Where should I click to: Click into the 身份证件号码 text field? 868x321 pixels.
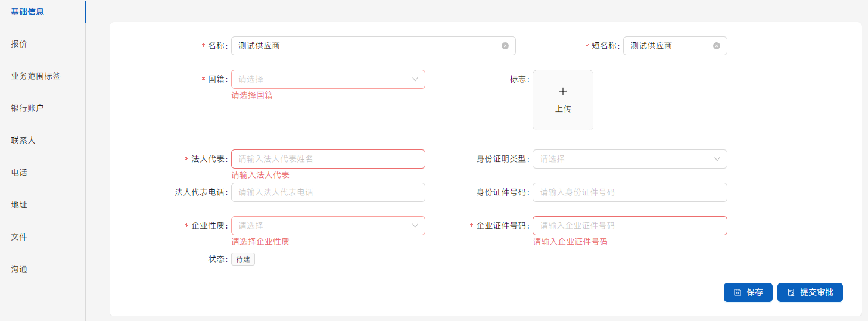tap(629, 192)
